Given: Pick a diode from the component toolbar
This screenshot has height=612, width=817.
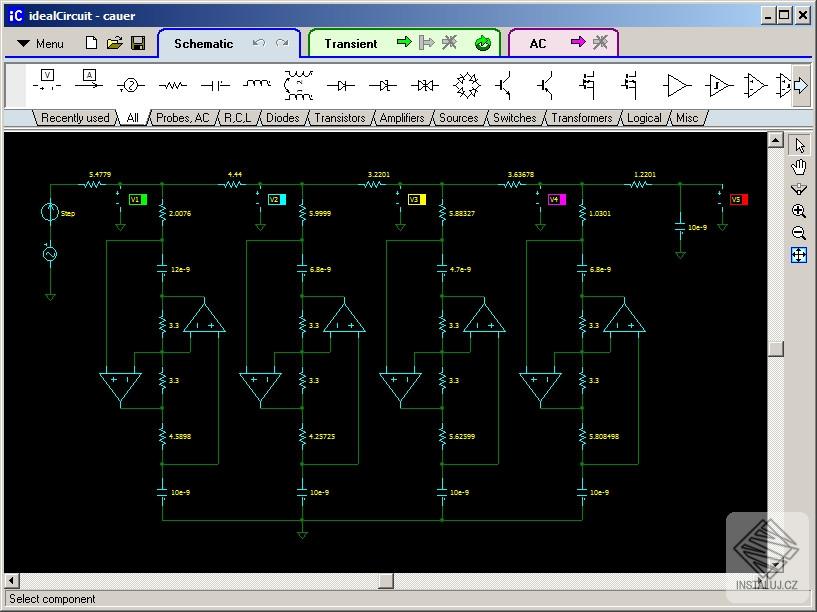Looking at the screenshot, I should 340,84.
